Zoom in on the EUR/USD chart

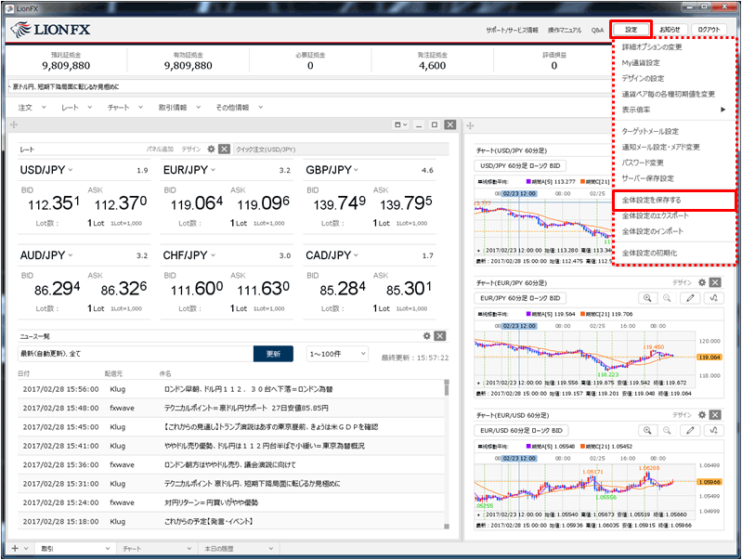(x=647, y=430)
